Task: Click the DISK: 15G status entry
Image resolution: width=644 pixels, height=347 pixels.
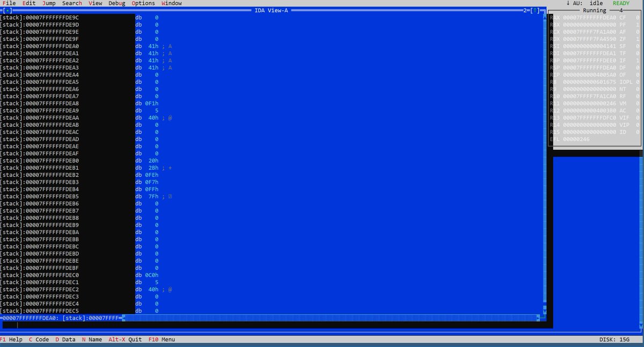Action: click(x=614, y=339)
